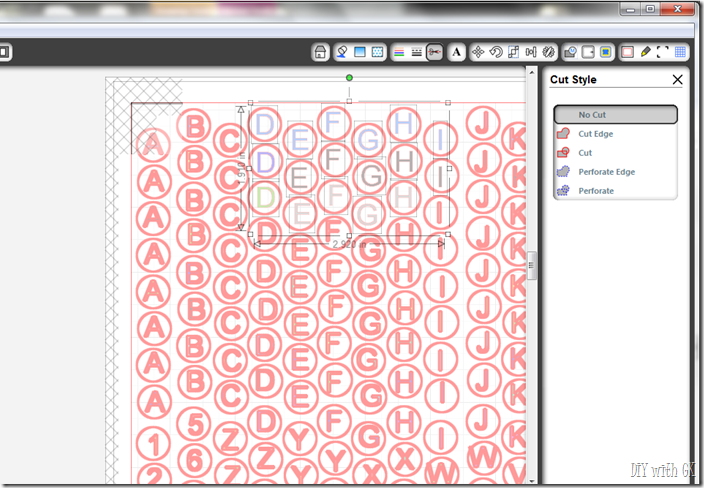Maximize the application window
The height and width of the screenshot is (488, 704).
(650, 9)
